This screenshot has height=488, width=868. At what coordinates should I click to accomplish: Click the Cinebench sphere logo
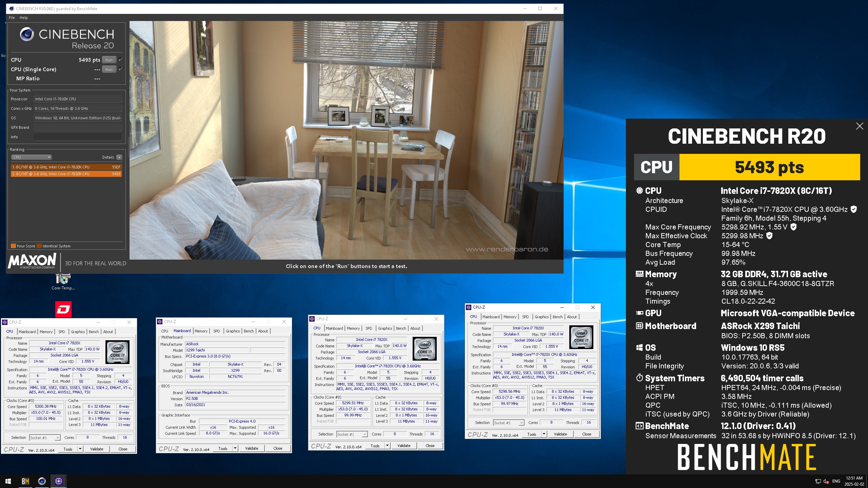[x=27, y=34]
